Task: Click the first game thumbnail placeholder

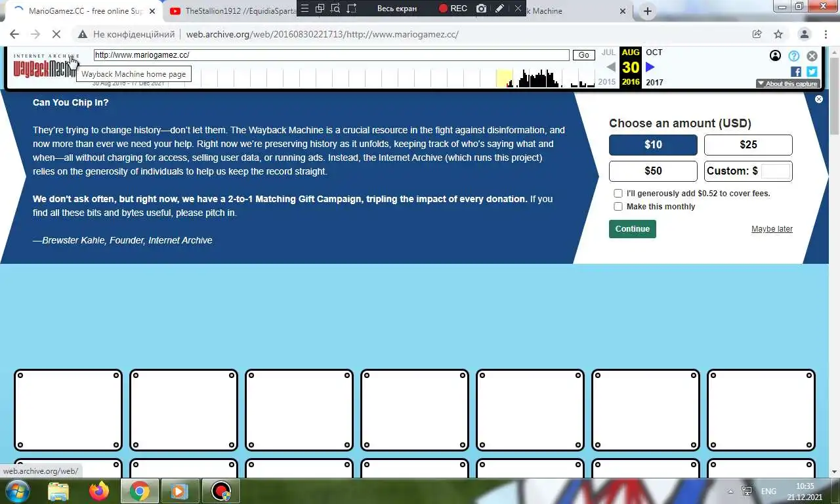Action: (x=68, y=410)
